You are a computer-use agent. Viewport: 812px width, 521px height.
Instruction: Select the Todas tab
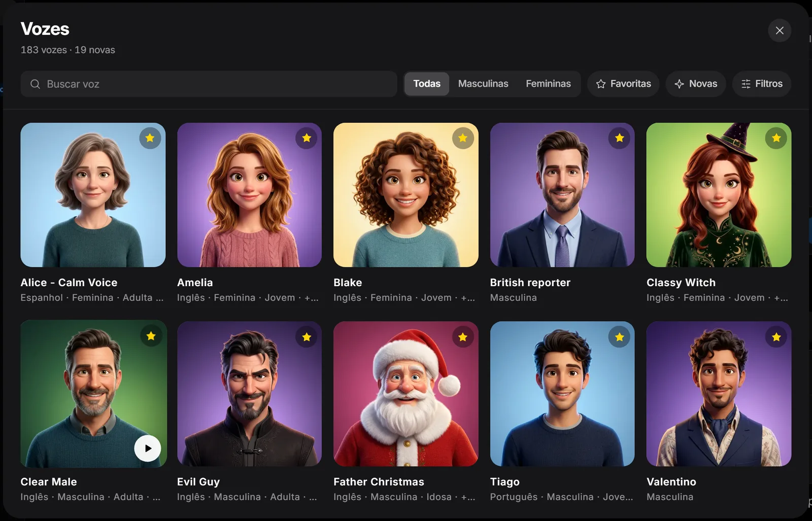427,84
